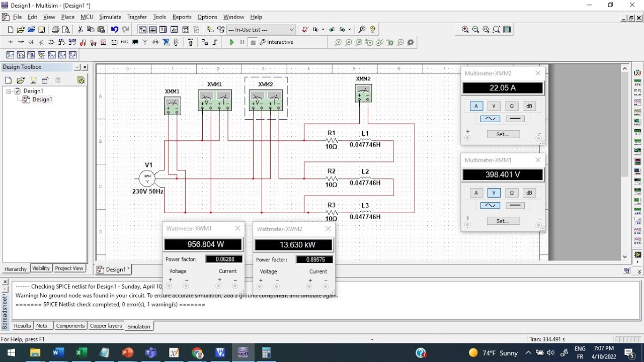Toggle the Spreadsheet View toolbar icon
Viewport: 644px width, 362px height.
153,30
